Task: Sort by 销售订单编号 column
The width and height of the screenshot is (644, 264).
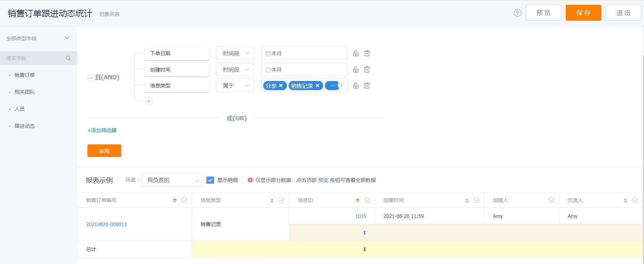Action: click(x=175, y=200)
